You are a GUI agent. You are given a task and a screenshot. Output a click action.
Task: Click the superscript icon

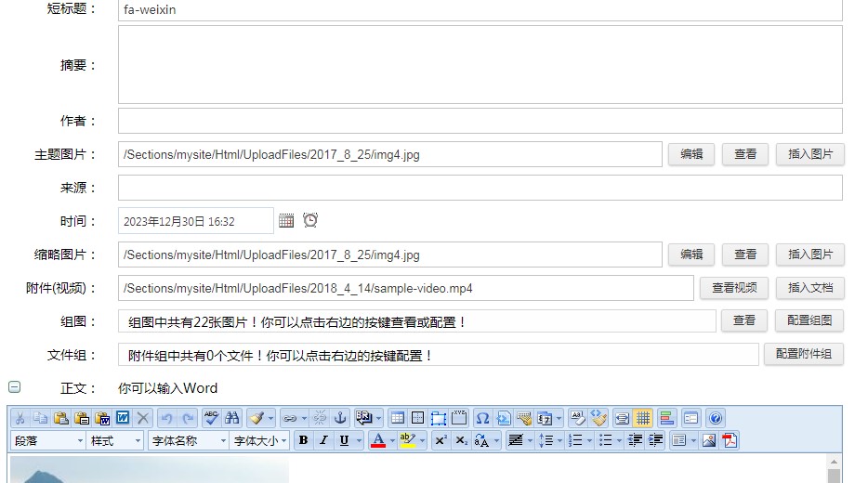pos(441,440)
